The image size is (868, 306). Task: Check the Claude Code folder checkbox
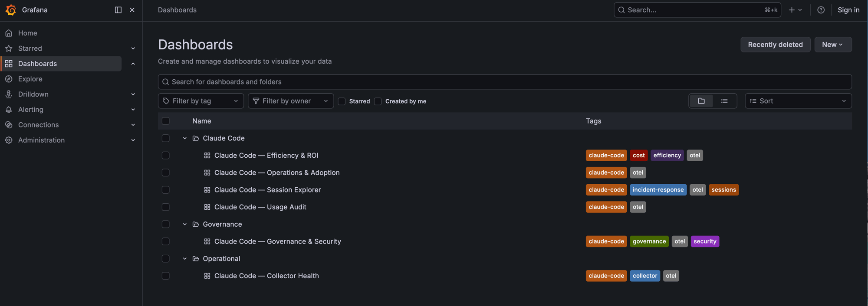(165, 138)
